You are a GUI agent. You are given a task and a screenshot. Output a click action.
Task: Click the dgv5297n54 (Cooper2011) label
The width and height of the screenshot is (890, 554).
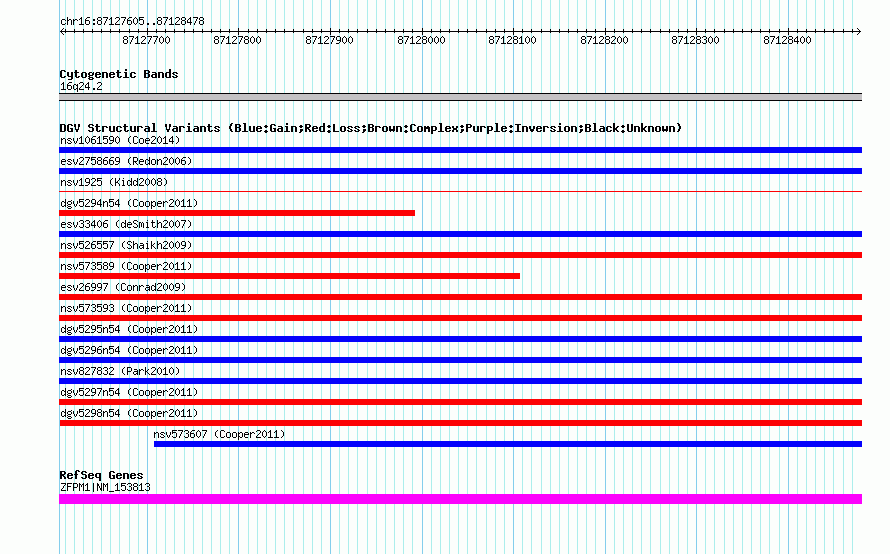pyautogui.click(x=129, y=392)
